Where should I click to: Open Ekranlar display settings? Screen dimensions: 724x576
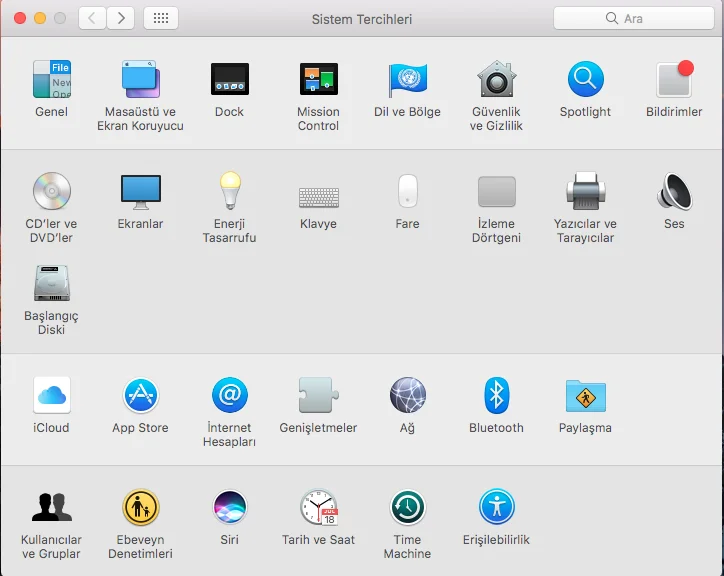140,192
